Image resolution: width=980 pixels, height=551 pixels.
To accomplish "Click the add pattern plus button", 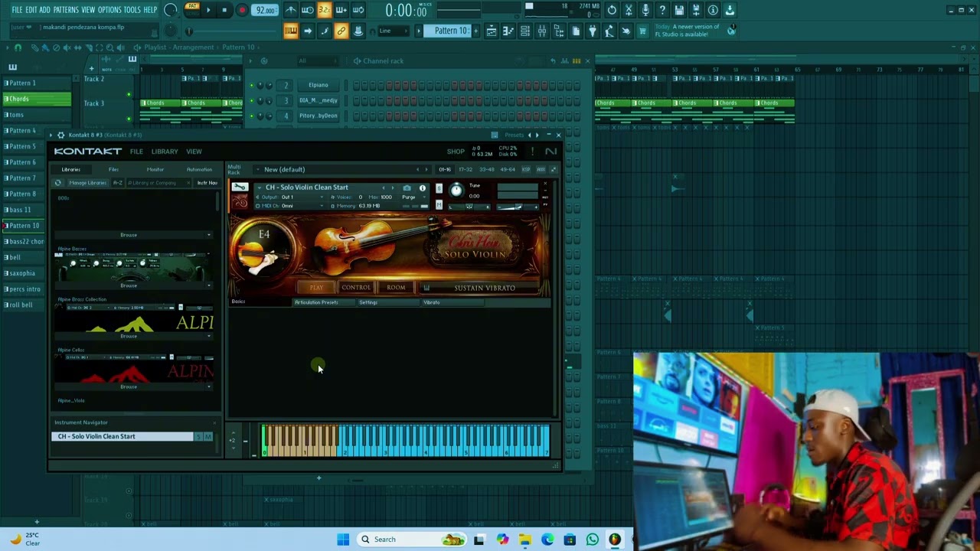I will 475,31.
